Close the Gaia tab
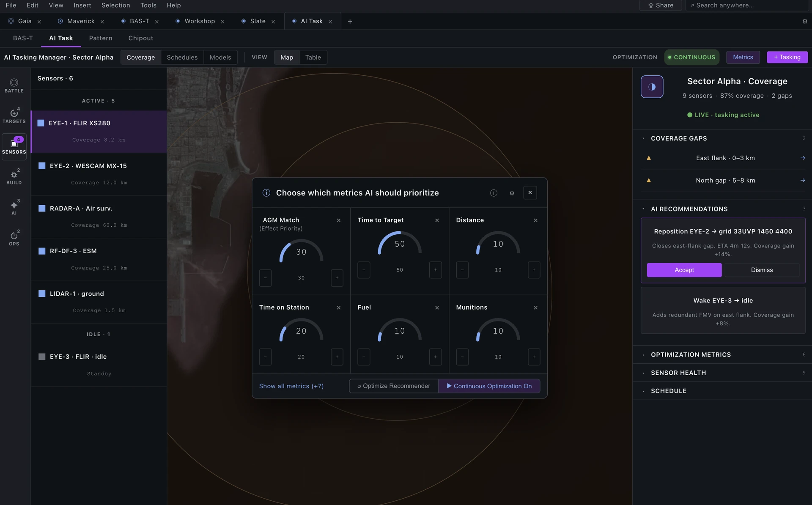The width and height of the screenshot is (812, 505). pyautogui.click(x=39, y=22)
